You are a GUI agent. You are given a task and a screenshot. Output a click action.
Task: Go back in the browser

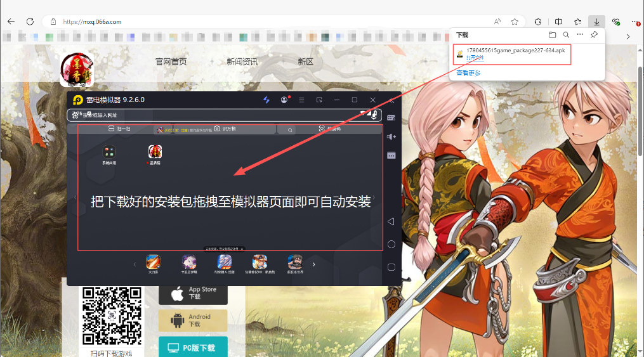(11, 22)
